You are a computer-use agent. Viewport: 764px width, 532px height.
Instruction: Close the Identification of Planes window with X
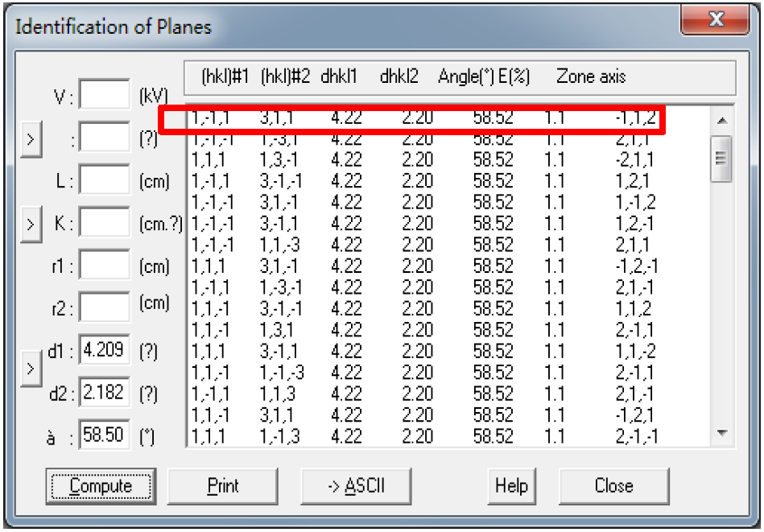tap(715, 19)
